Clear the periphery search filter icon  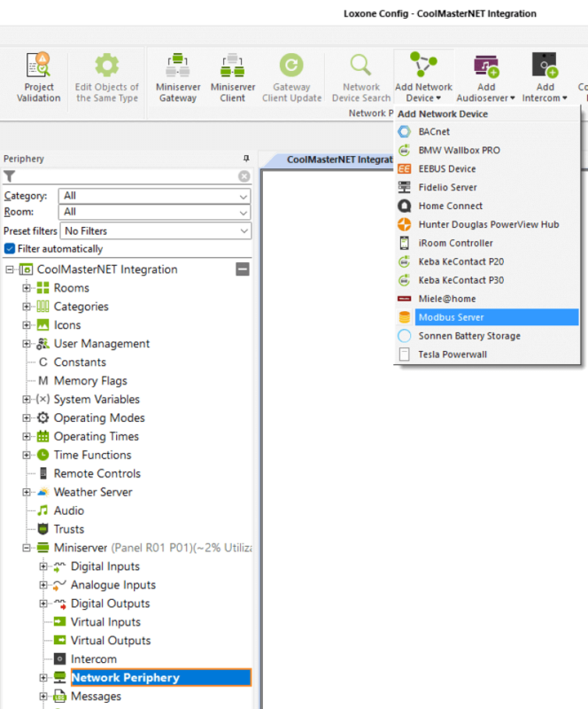point(244,176)
